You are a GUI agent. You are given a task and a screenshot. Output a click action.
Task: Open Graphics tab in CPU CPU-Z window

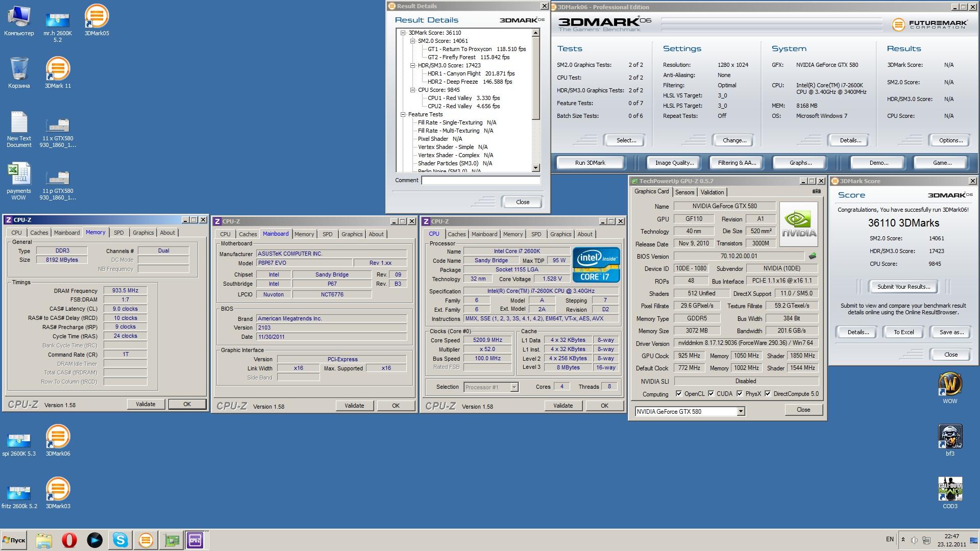tap(560, 234)
